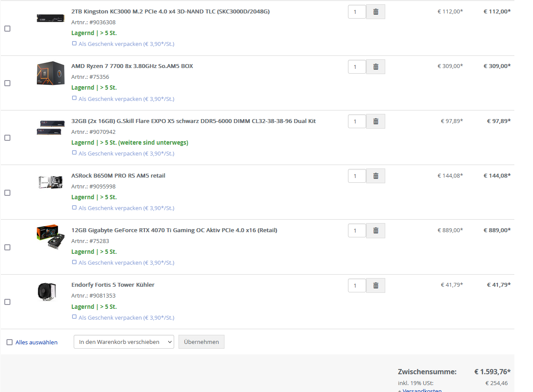The height and width of the screenshot is (392, 533).
Task: Click Zwischensumme total € 1.593,76
Action: [x=492, y=372]
